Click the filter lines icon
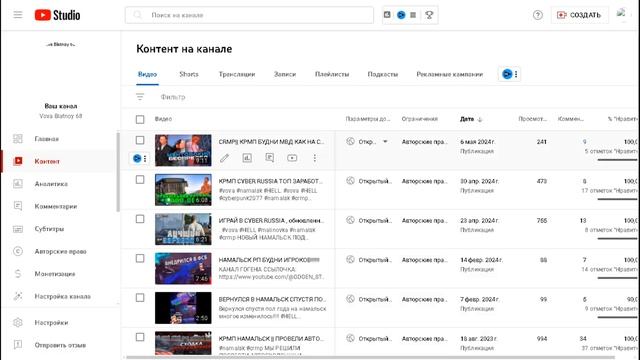 140,97
